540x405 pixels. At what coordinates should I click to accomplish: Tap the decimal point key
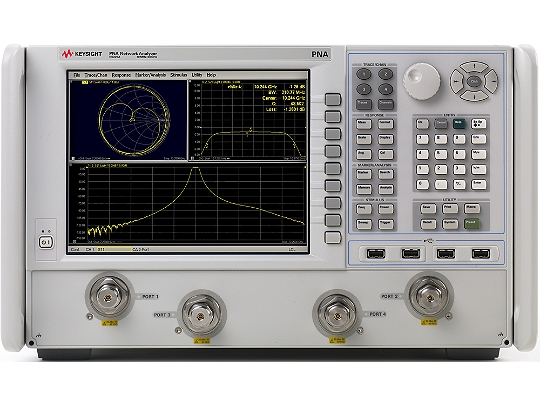point(440,184)
